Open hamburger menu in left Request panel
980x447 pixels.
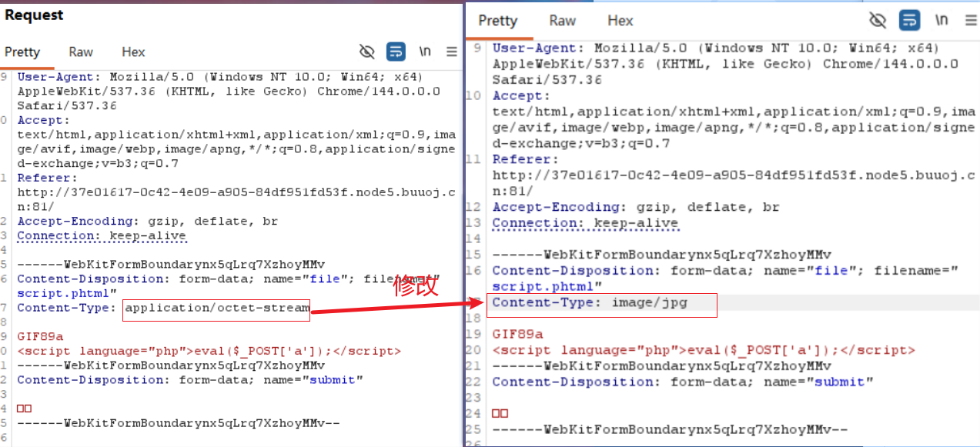tap(451, 52)
